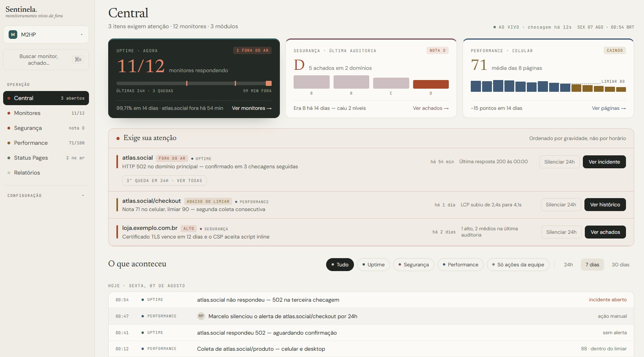Click the Ver incidente button

(604, 162)
